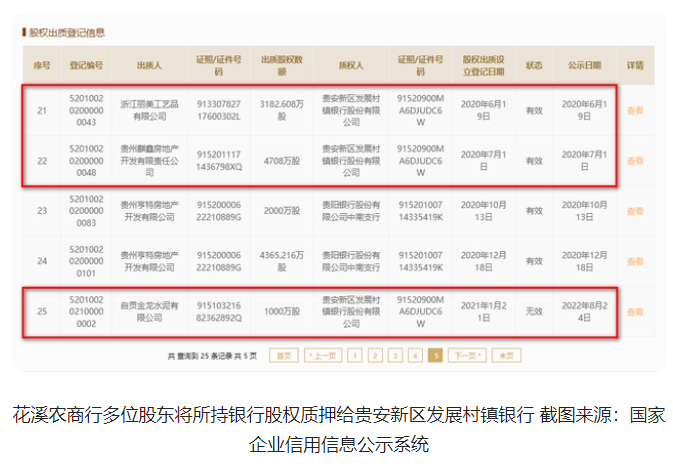The image size is (673, 474).
Task: Open 查看 details link for row 21
Action: tap(635, 110)
